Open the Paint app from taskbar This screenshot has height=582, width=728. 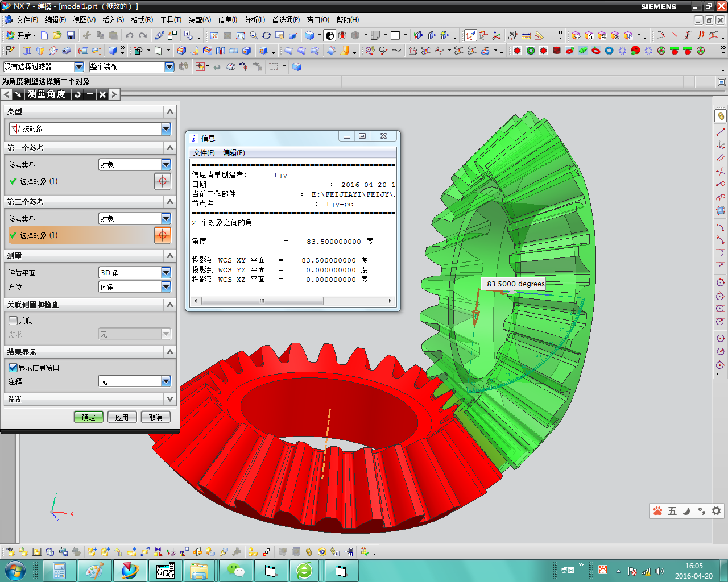(95, 571)
